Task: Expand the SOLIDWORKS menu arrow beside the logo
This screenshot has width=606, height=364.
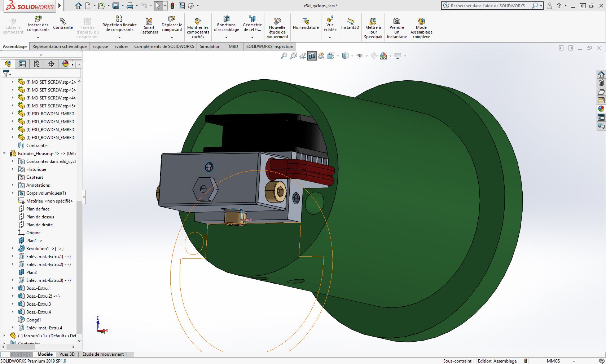Action: (x=60, y=6)
